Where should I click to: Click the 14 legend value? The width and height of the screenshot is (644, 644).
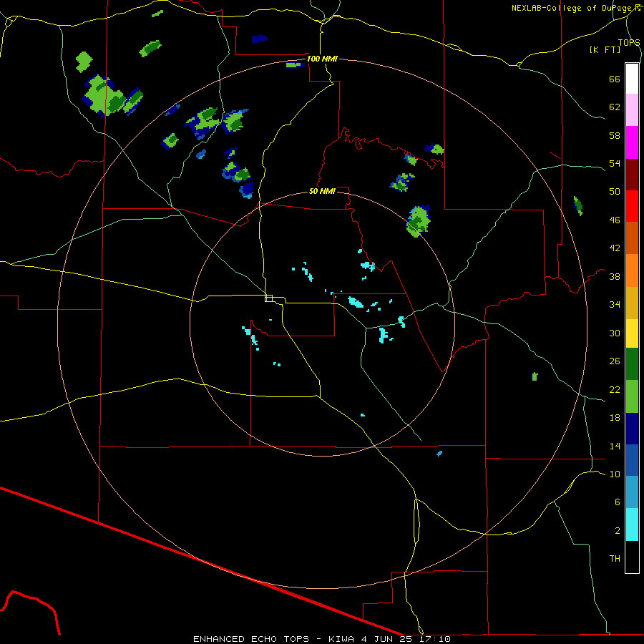pos(615,446)
